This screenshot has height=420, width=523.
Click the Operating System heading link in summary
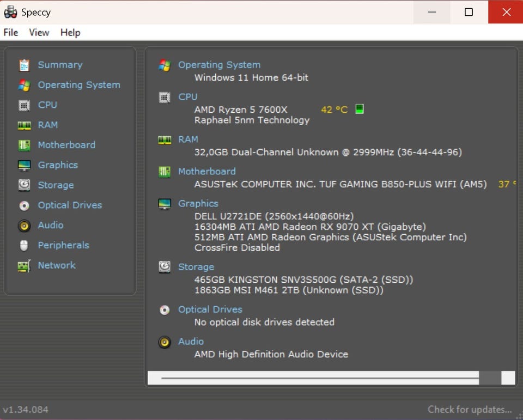click(x=220, y=65)
